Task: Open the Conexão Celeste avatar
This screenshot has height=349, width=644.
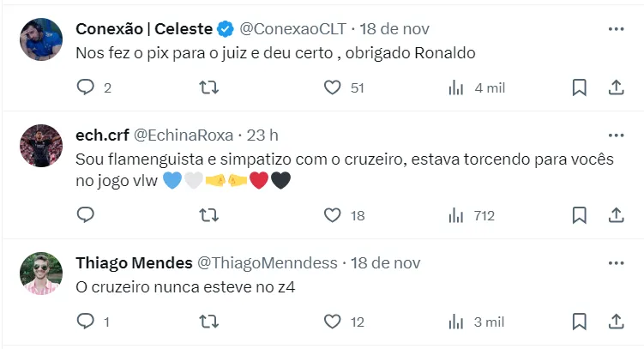Action: coord(41,39)
